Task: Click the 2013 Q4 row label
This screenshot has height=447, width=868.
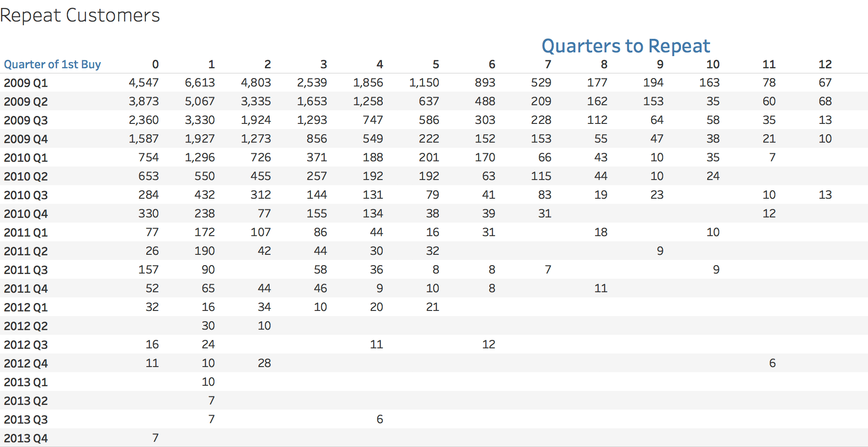Action: pyautogui.click(x=26, y=438)
